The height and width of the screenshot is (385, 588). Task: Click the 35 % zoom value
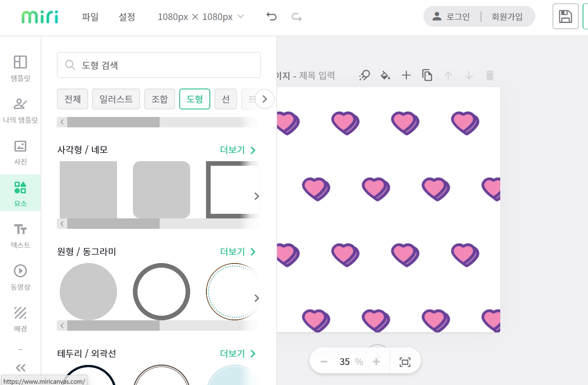350,362
